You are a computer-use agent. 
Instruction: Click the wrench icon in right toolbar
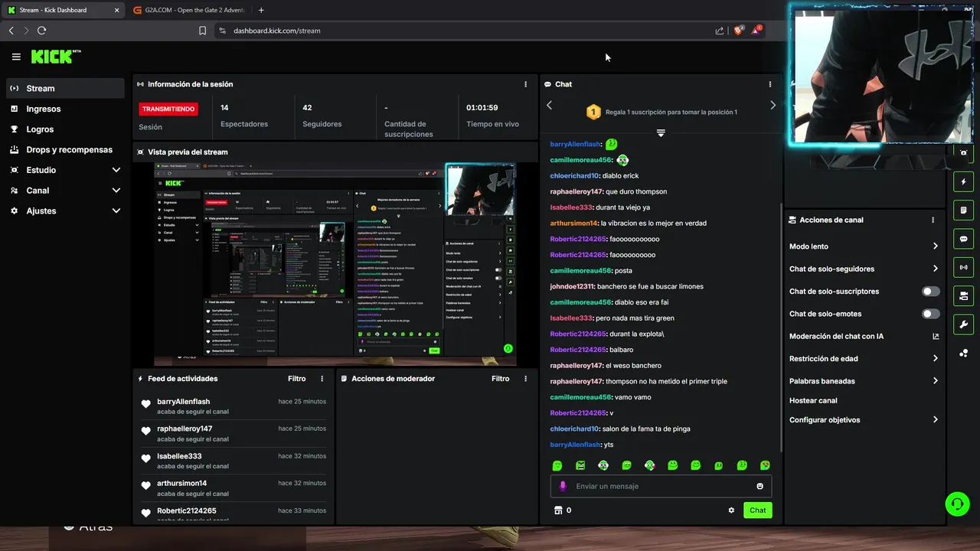pyautogui.click(x=963, y=324)
